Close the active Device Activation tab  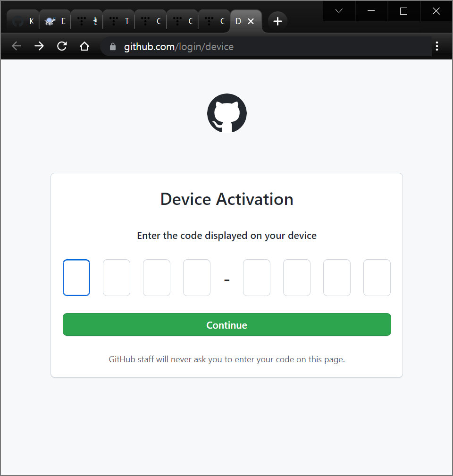pyautogui.click(x=251, y=21)
